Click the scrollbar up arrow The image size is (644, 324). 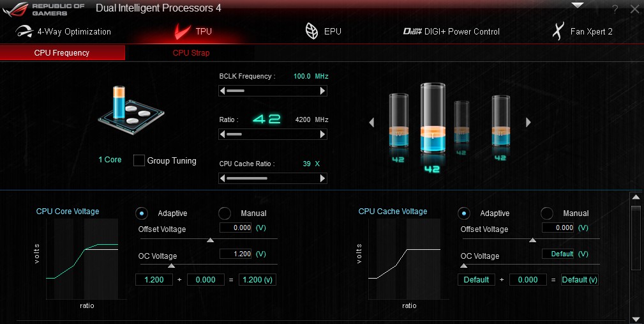tap(636, 197)
